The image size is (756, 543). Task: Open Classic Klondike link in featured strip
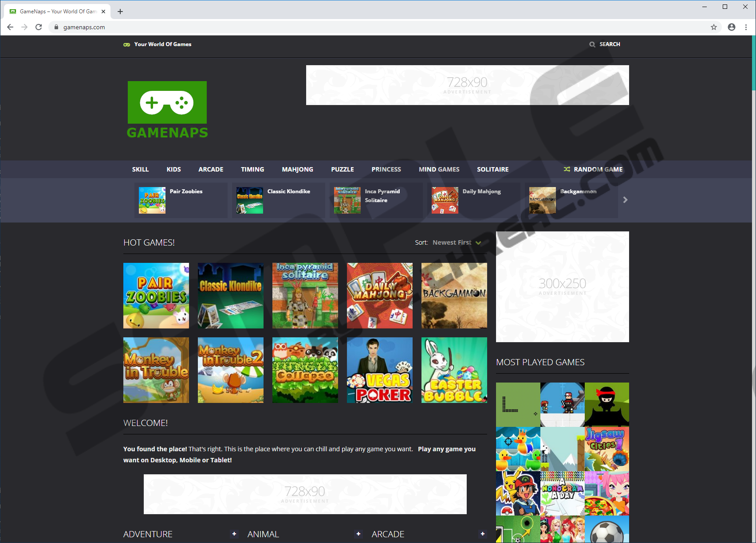click(x=288, y=191)
